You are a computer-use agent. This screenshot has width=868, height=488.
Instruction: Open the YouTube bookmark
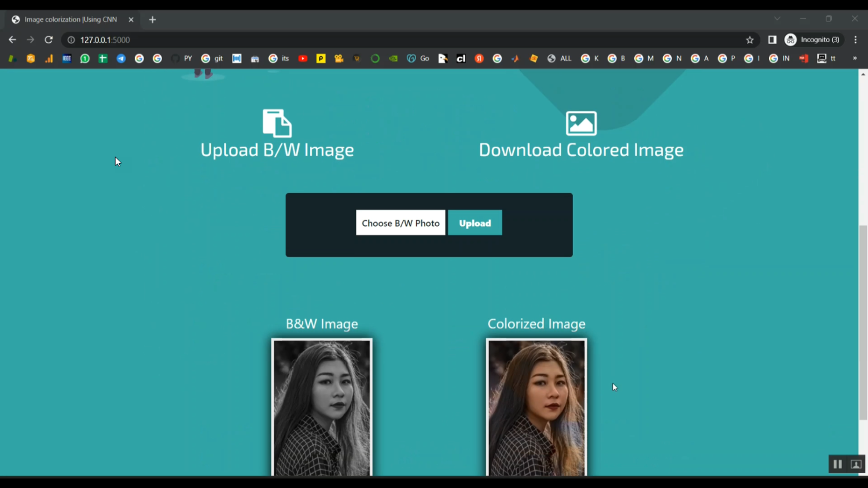[x=303, y=58]
